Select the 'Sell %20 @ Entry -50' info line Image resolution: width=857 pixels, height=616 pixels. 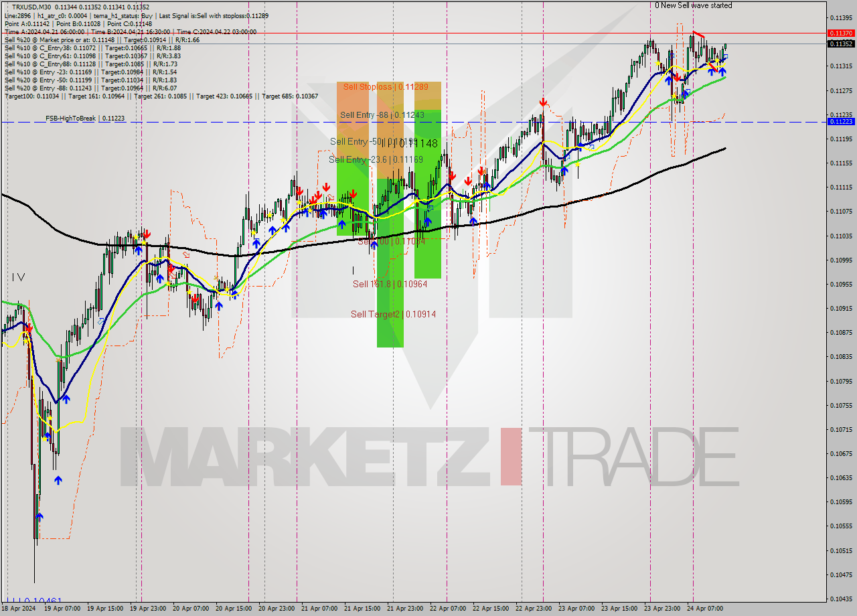90,80
